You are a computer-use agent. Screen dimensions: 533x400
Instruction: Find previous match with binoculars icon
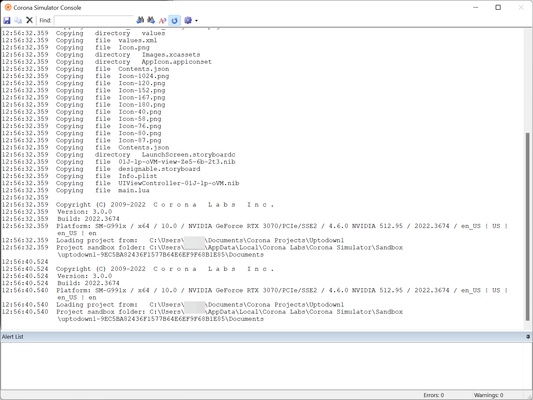point(140,20)
